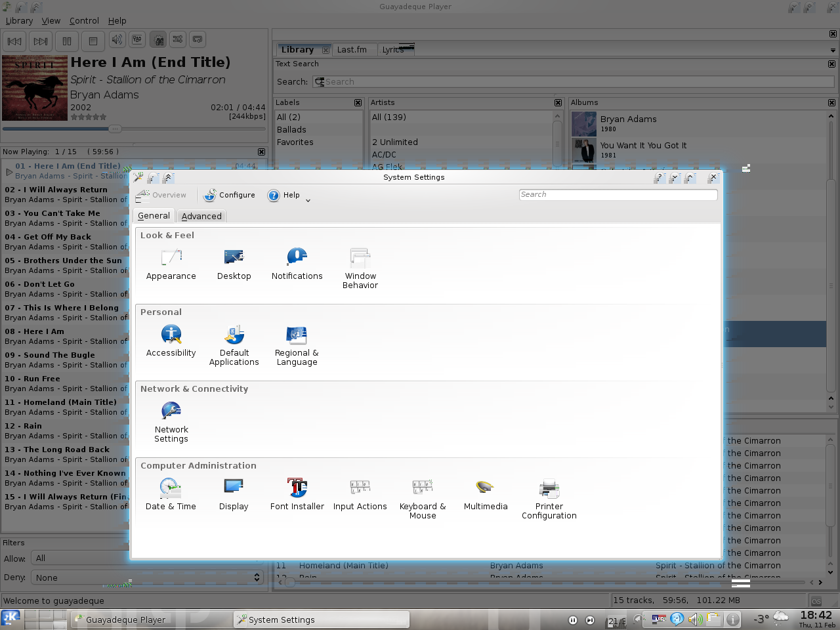This screenshot has width=840, height=630.
Task: Open Window Behavior settings
Action: click(x=360, y=268)
